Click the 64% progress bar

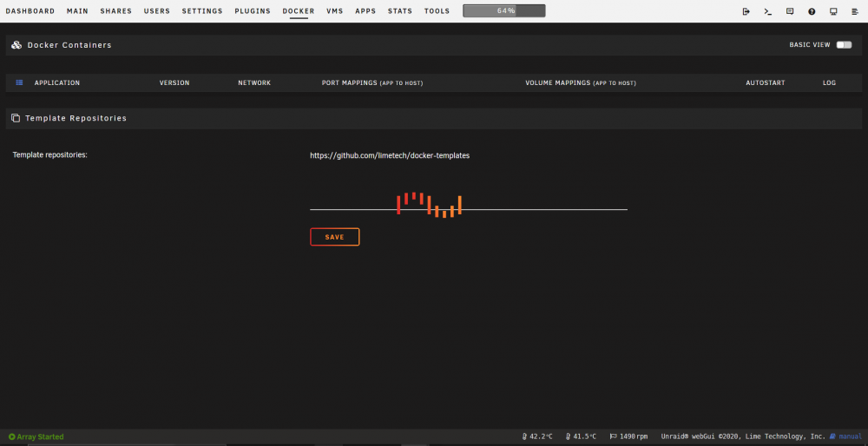coord(504,10)
